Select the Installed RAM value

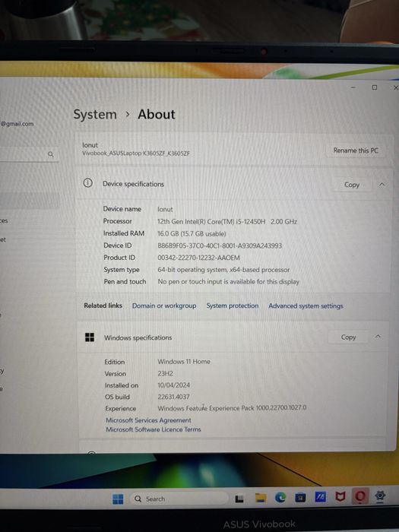(x=192, y=234)
